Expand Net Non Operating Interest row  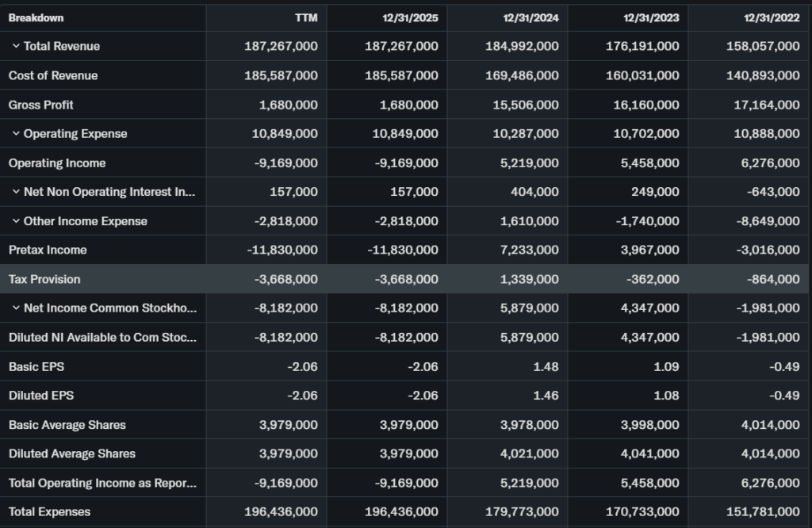click(16, 192)
